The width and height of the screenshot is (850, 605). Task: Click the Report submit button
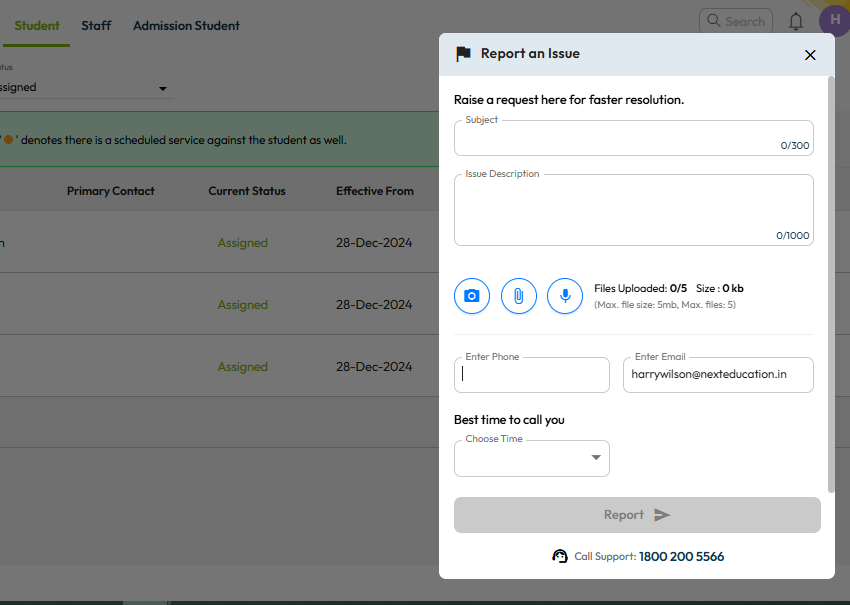point(637,515)
